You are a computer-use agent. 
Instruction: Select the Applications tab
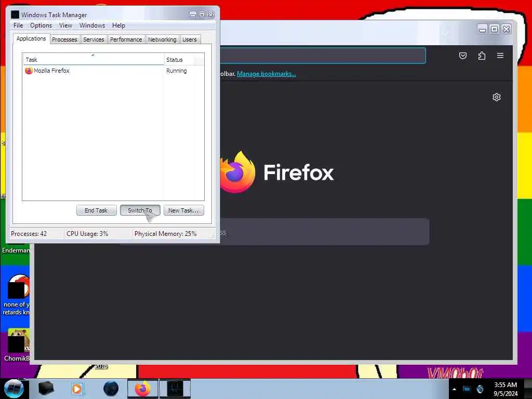[31, 38]
